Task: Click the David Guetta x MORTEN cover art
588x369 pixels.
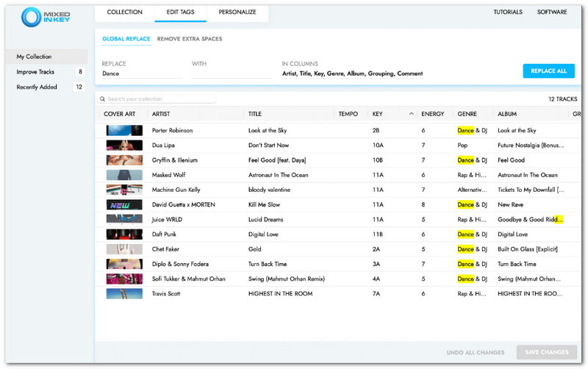Action: (x=124, y=204)
